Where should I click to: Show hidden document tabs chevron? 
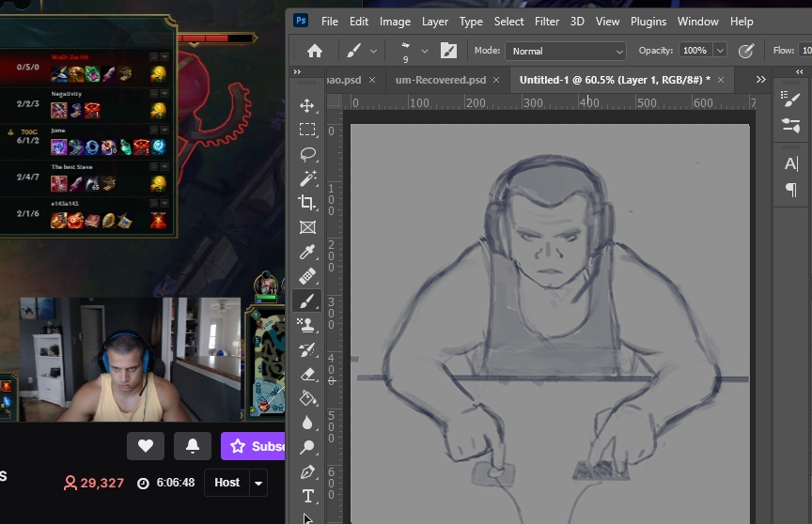coord(760,80)
